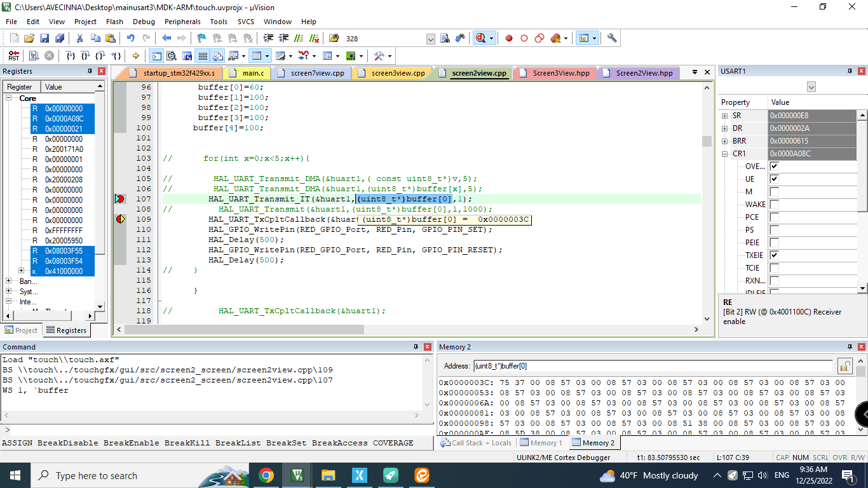Step over the current line icon
868x488 pixels.
coord(86,55)
